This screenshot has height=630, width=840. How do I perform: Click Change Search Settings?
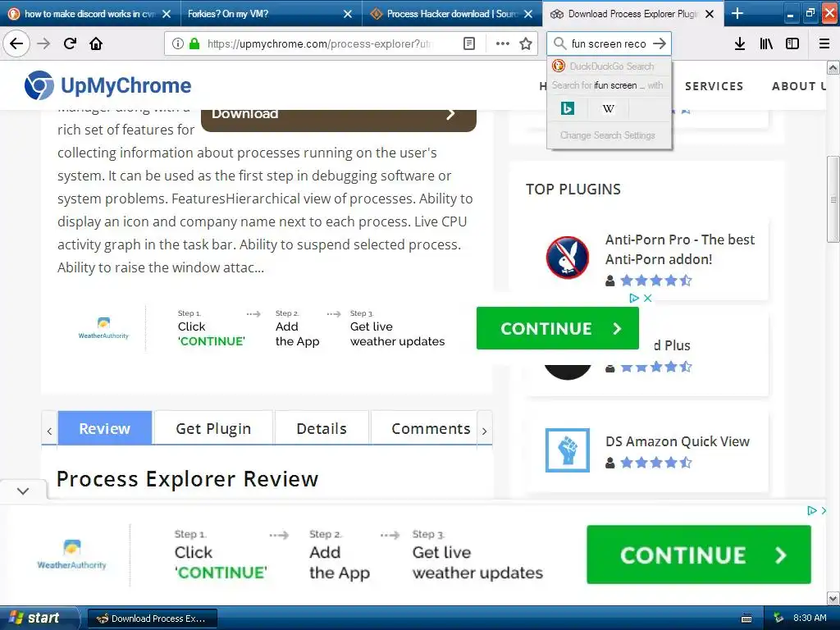pos(608,135)
